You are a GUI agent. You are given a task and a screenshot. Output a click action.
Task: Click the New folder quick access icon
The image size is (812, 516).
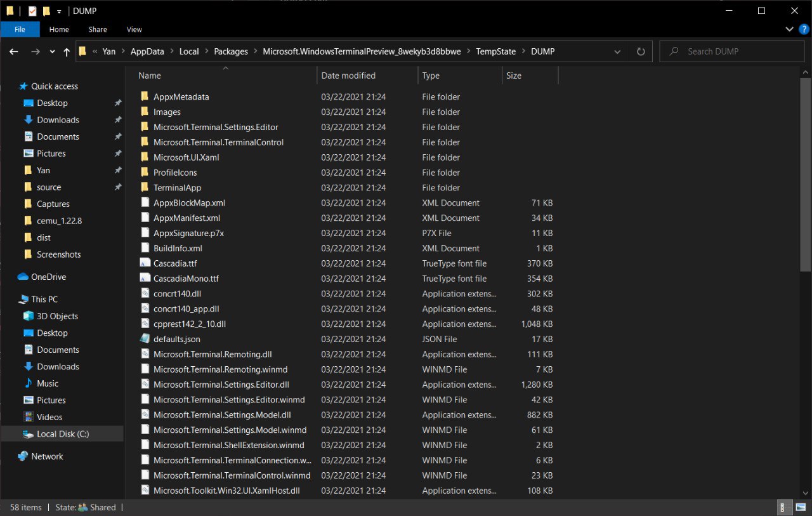pyautogui.click(x=46, y=11)
